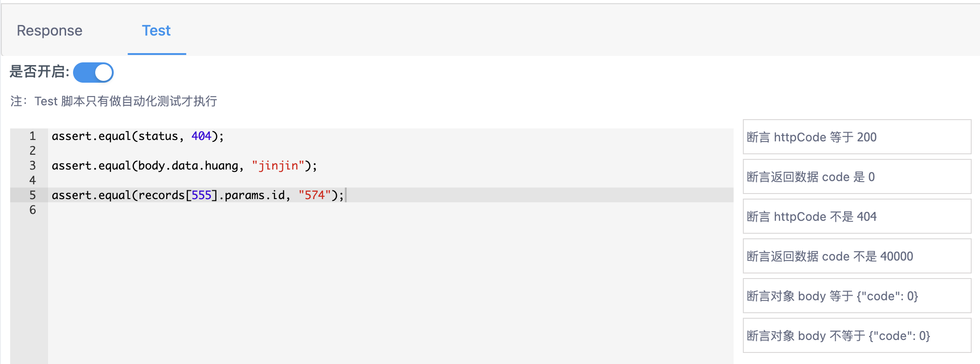Insert snippet 断言返回数据 code 是 0

tap(857, 177)
